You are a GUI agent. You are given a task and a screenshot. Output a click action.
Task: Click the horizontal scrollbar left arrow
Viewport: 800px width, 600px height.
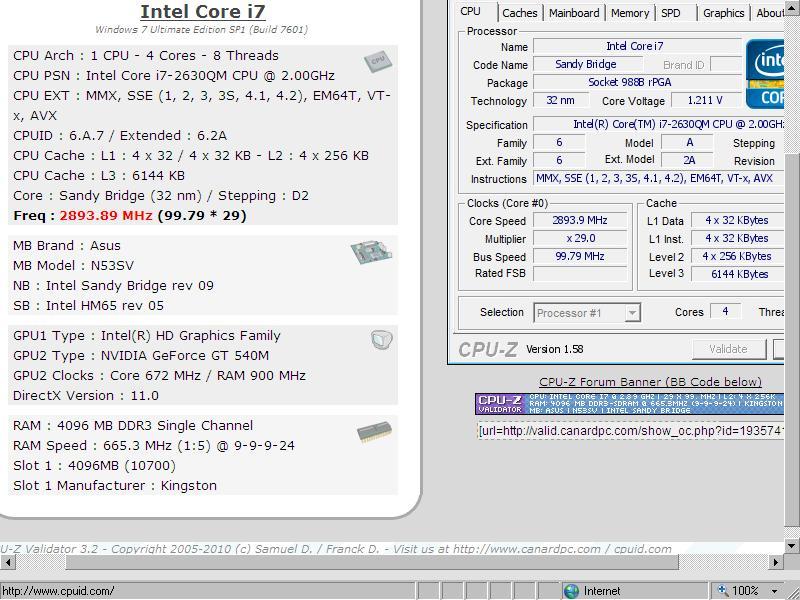tap(8, 562)
